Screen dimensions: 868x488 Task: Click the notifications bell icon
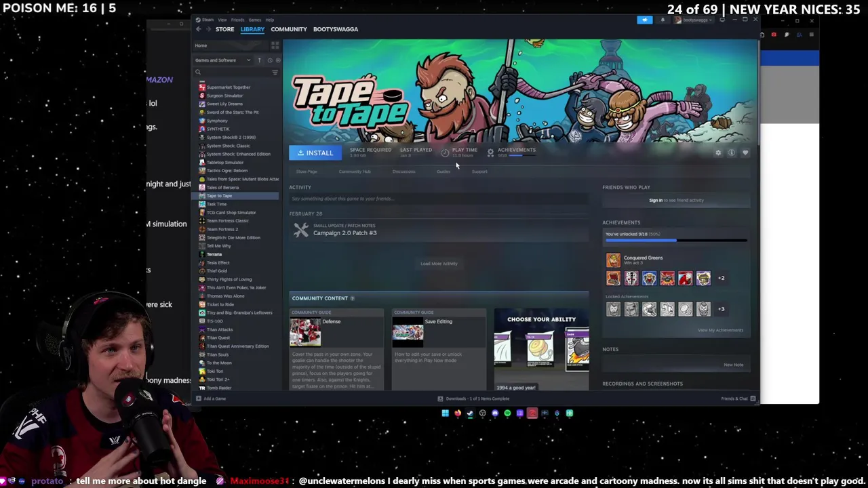pos(663,20)
